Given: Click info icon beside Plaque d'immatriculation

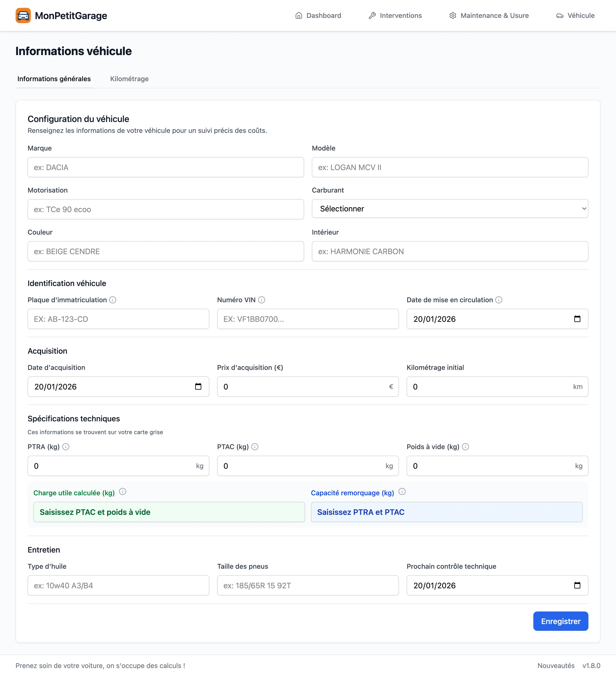Looking at the screenshot, I should [113, 300].
